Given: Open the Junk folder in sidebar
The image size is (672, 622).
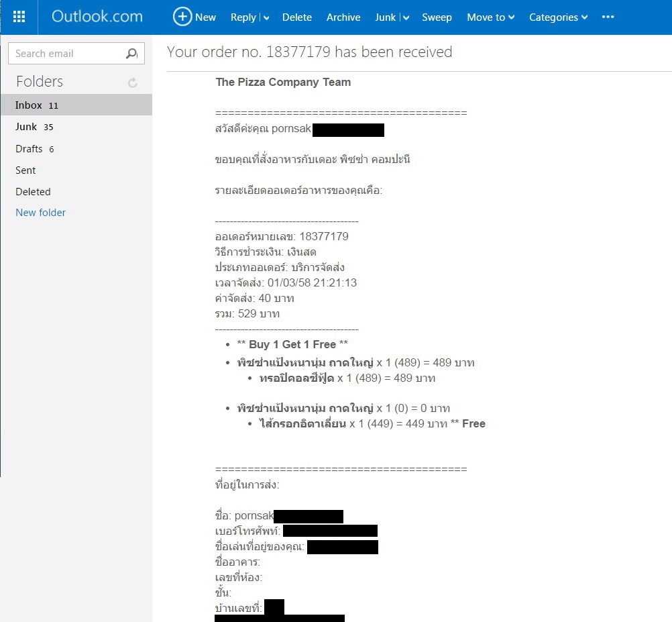Looking at the screenshot, I should (x=76, y=127).
